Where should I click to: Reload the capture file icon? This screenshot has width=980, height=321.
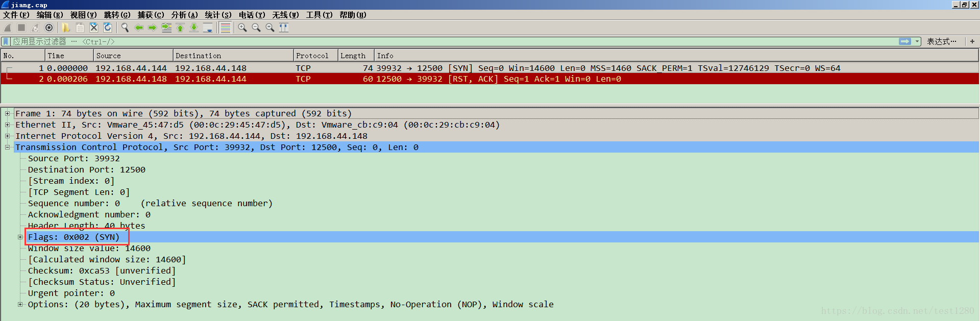[x=108, y=28]
